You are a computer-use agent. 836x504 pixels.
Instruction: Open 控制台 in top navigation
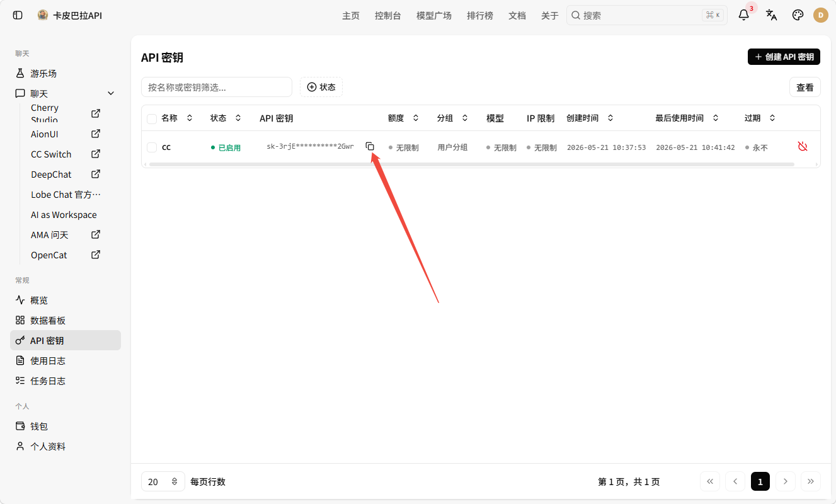[388, 16]
